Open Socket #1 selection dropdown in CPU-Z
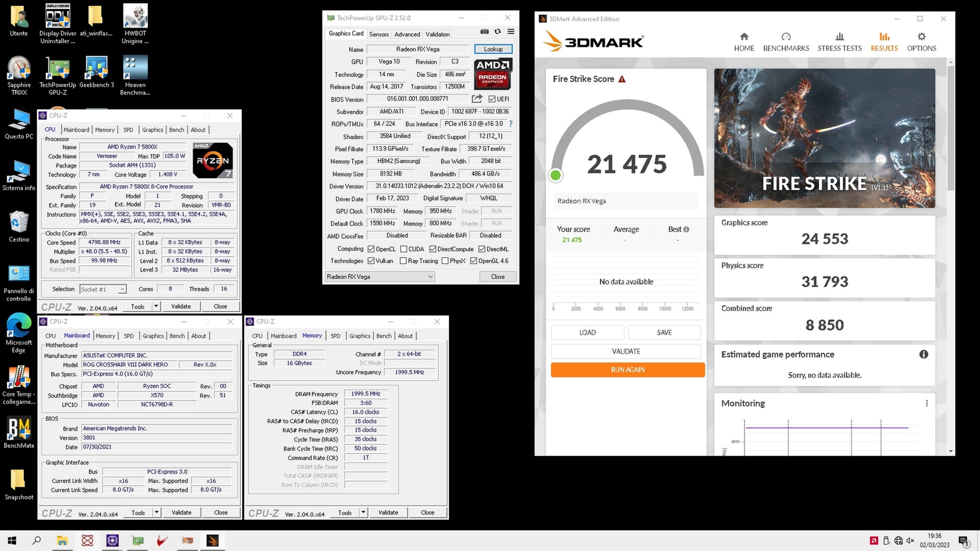This screenshot has height=551, width=980. coord(103,289)
